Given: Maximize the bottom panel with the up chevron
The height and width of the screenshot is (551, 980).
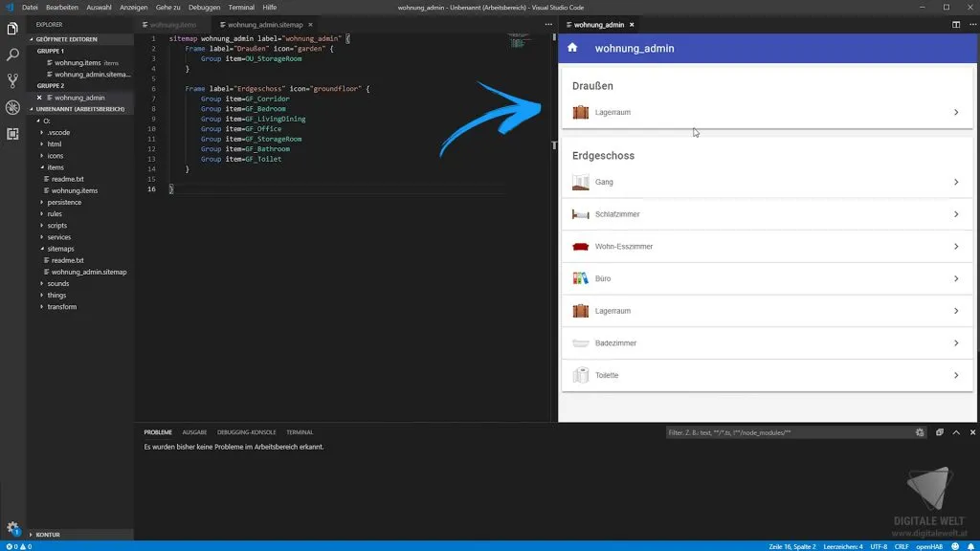Looking at the screenshot, I should point(956,432).
